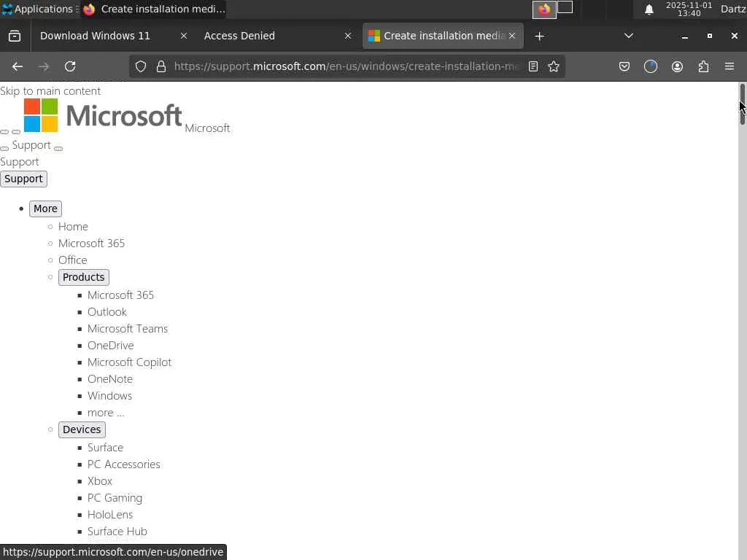Open the Save to Pocket icon

624,66
